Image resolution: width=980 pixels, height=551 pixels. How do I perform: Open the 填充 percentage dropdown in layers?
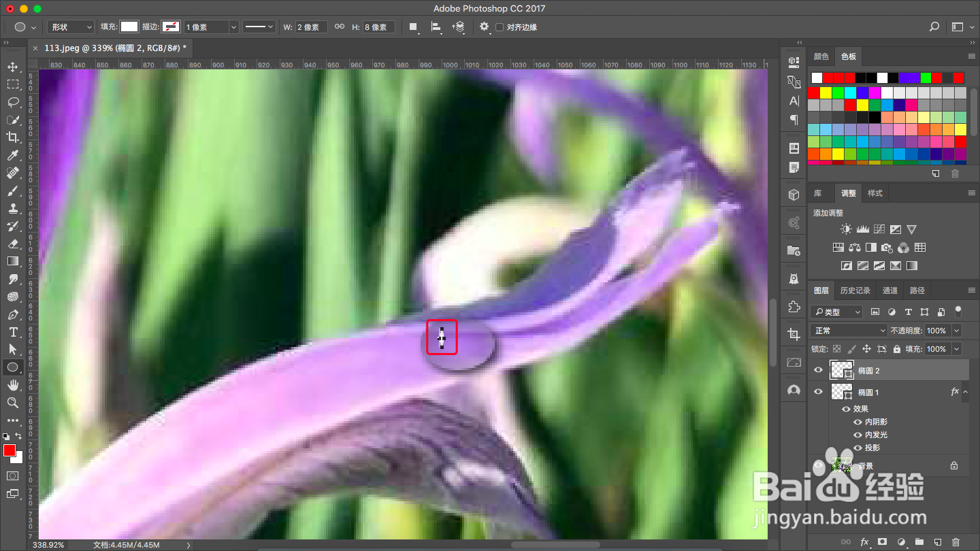(x=957, y=349)
